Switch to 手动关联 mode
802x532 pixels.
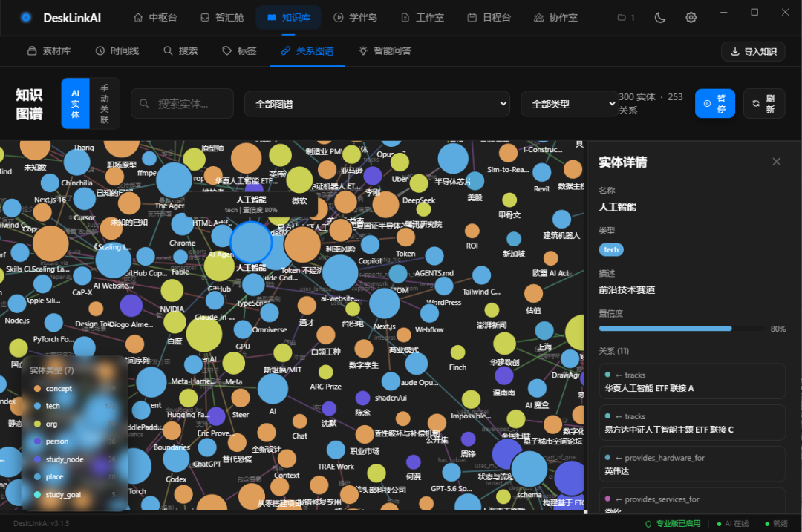point(105,104)
